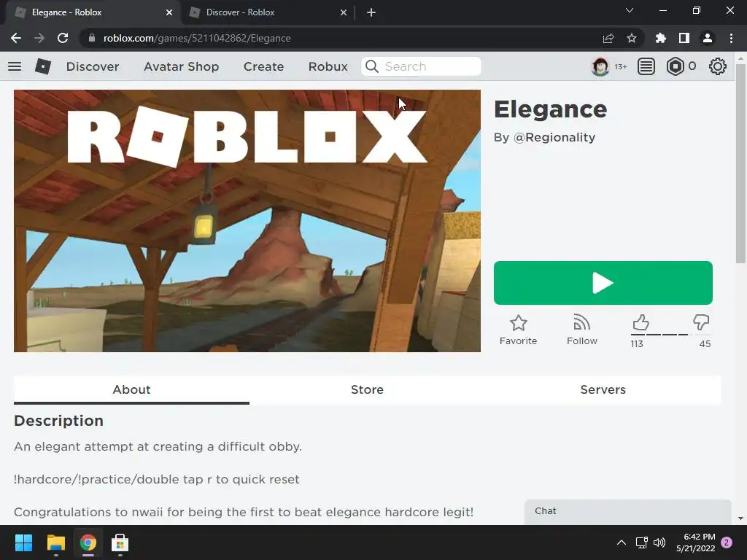747x560 pixels.
Task: Open Chrome three-dot menu
Action: point(731,38)
